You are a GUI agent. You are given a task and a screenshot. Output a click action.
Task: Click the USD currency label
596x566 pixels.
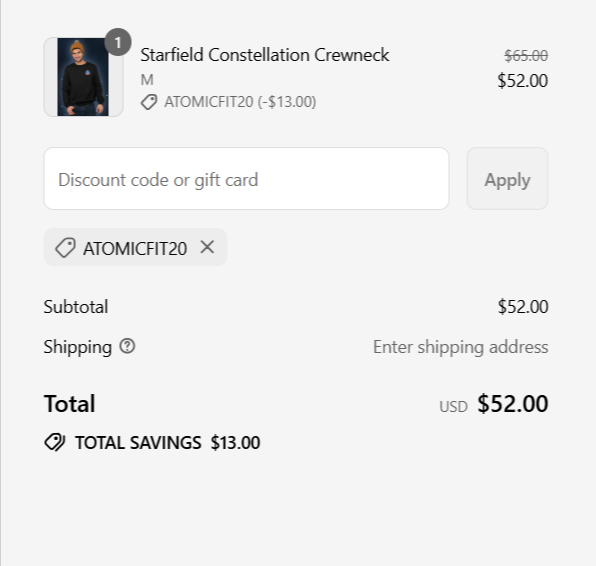coord(453,407)
